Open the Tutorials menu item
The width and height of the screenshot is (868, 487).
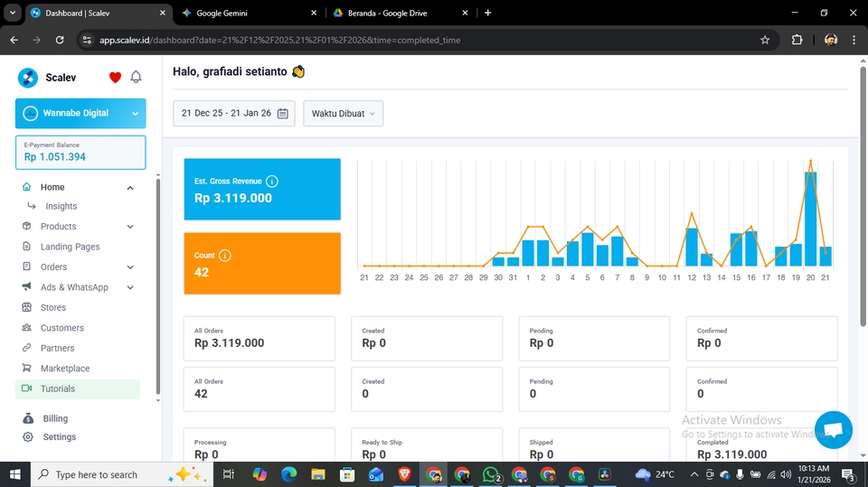(78, 389)
